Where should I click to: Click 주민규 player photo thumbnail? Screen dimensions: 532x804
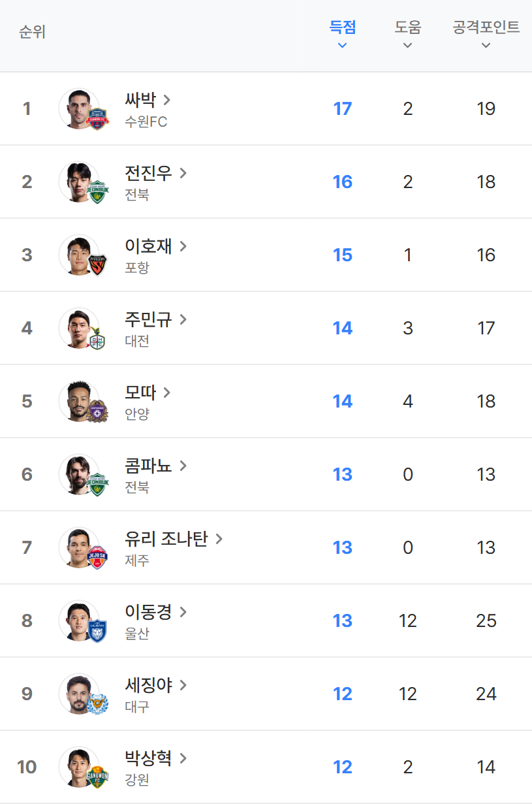78,327
